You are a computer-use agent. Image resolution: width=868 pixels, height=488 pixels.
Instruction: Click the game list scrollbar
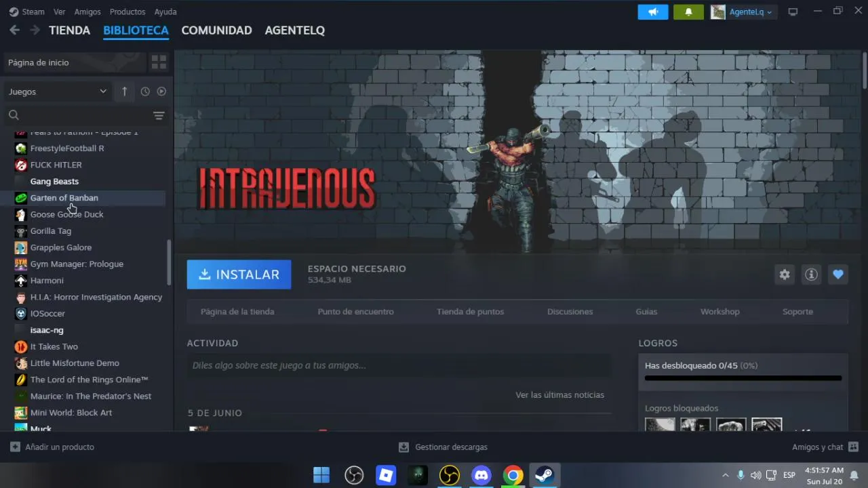tap(169, 262)
